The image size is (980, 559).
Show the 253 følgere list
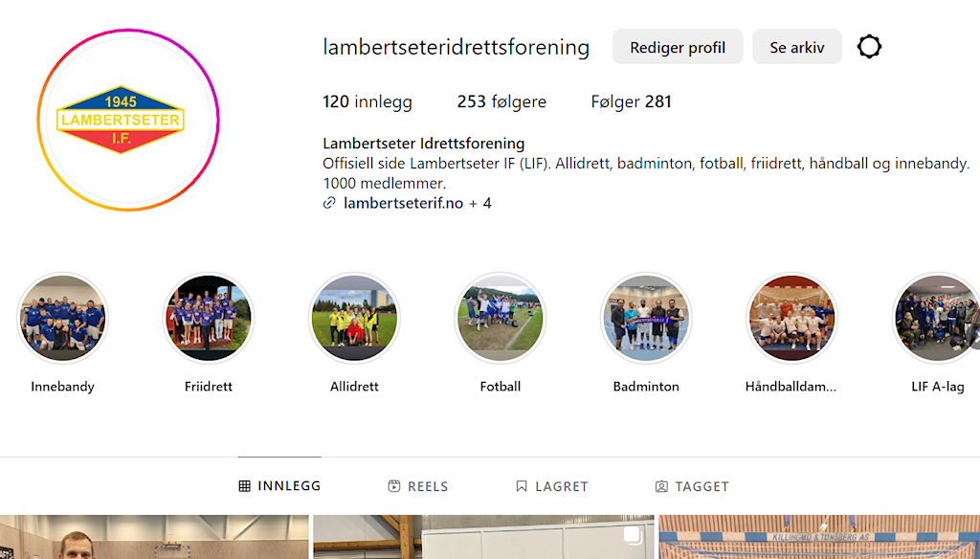(501, 101)
